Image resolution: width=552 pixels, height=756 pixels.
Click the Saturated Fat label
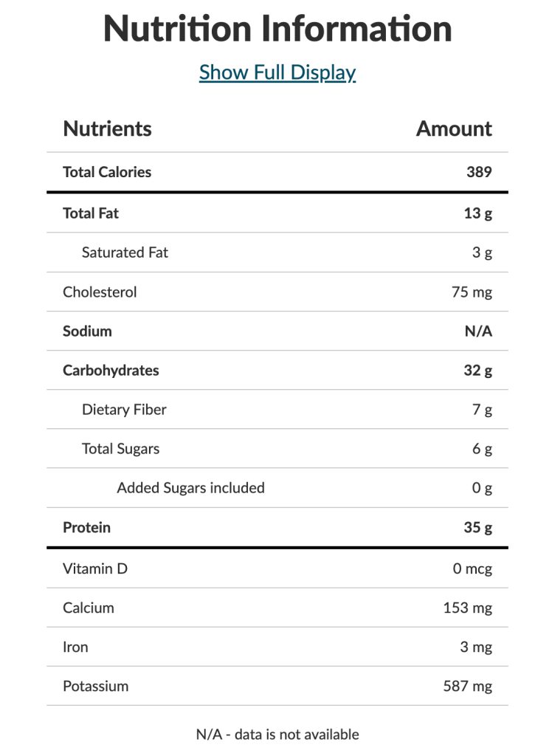125,252
